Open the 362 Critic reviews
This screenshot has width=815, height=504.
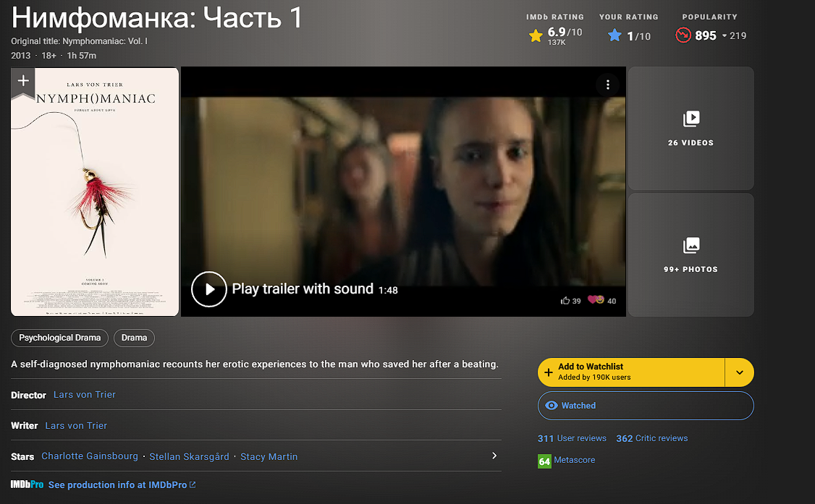coord(652,439)
